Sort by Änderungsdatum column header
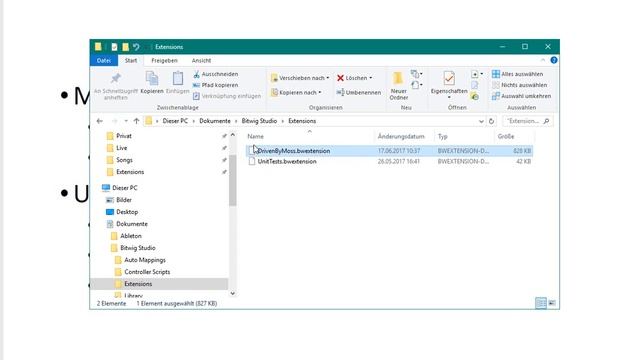 pyautogui.click(x=401, y=136)
